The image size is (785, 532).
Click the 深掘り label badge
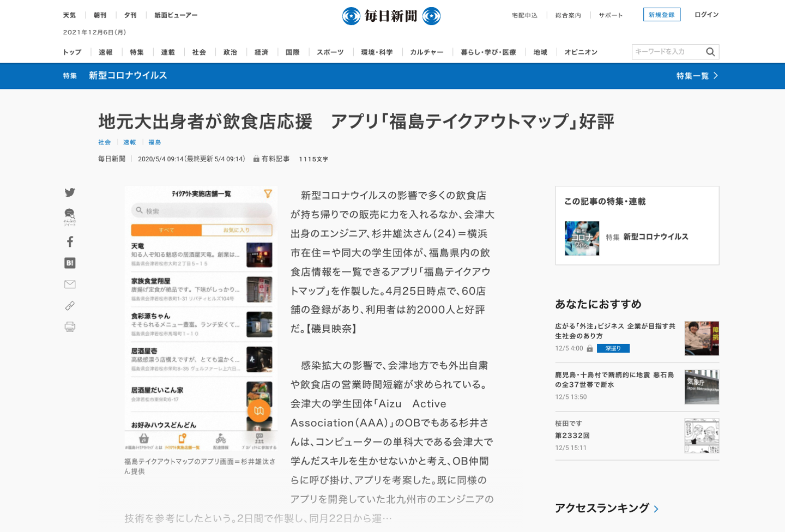(x=613, y=348)
